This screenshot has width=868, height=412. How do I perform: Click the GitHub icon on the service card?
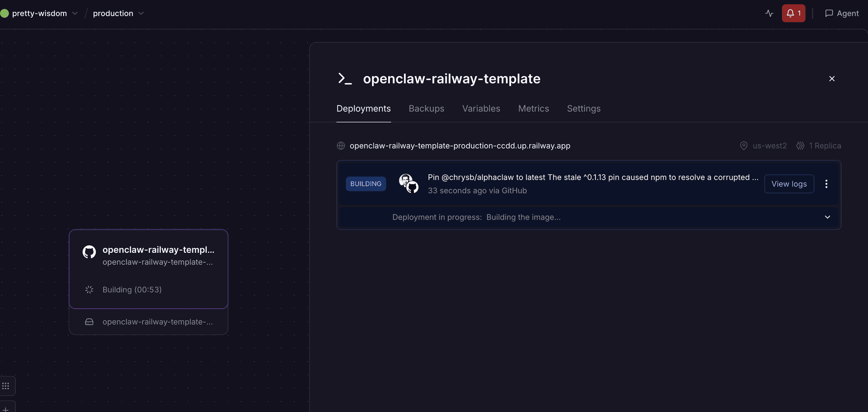(x=89, y=252)
